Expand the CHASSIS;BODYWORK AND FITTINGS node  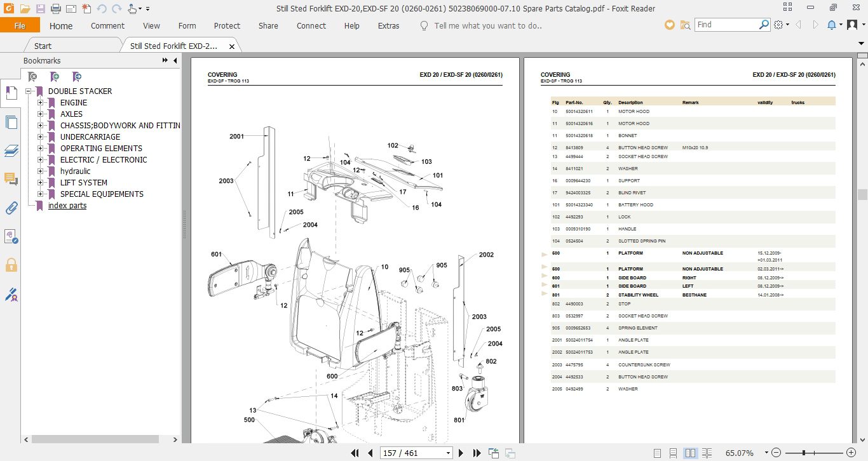click(x=40, y=126)
